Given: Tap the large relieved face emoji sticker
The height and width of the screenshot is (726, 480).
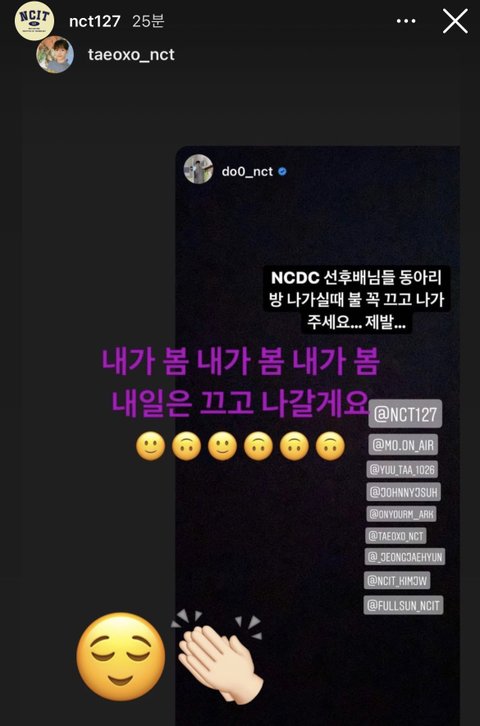Looking at the screenshot, I should (x=121, y=657).
